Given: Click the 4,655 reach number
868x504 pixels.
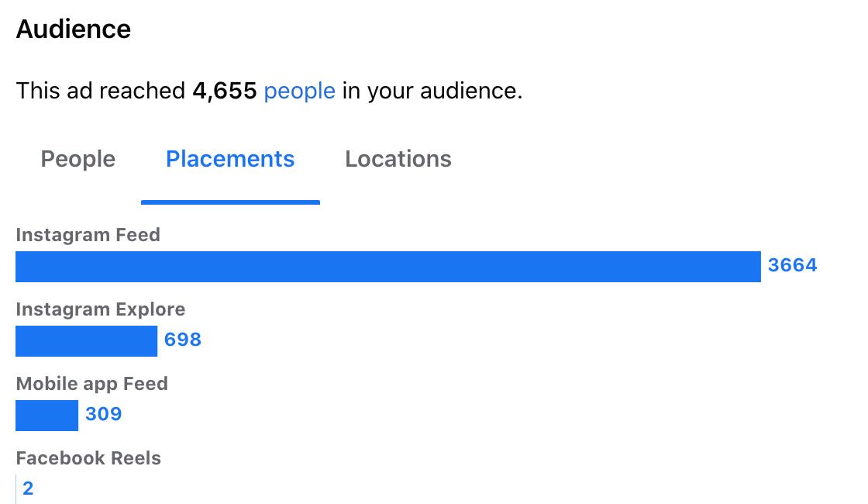Looking at the screenshot, I should pos(225,91).
